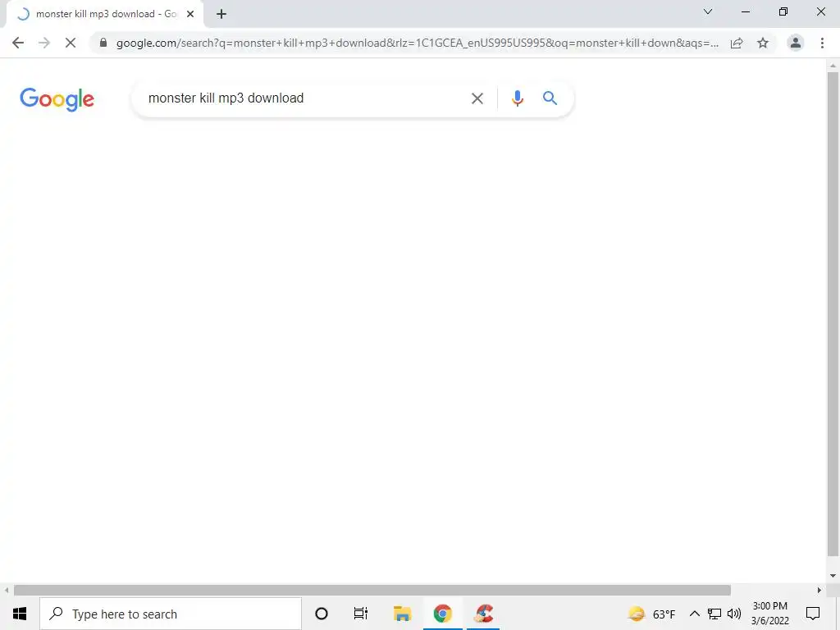Clear the Google search box
Screen dimensions: 840x630
(477, 98)
